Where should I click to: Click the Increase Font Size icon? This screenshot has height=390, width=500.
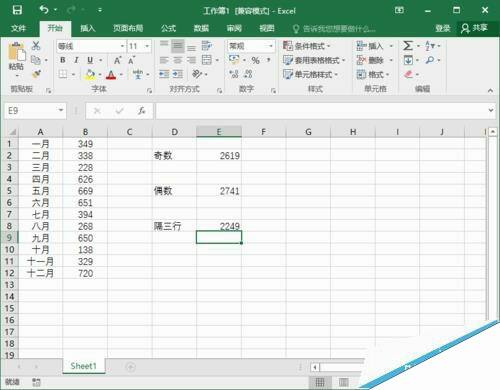click(x=117, y=60)
